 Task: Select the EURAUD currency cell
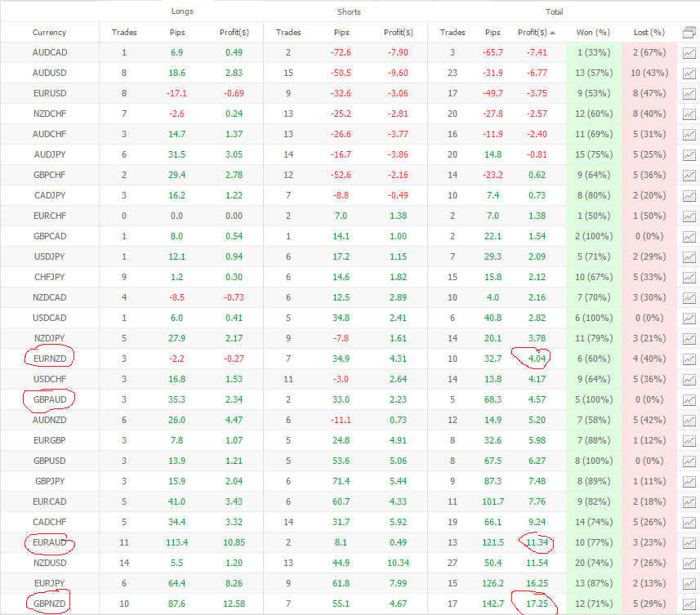tap(50, 542)
